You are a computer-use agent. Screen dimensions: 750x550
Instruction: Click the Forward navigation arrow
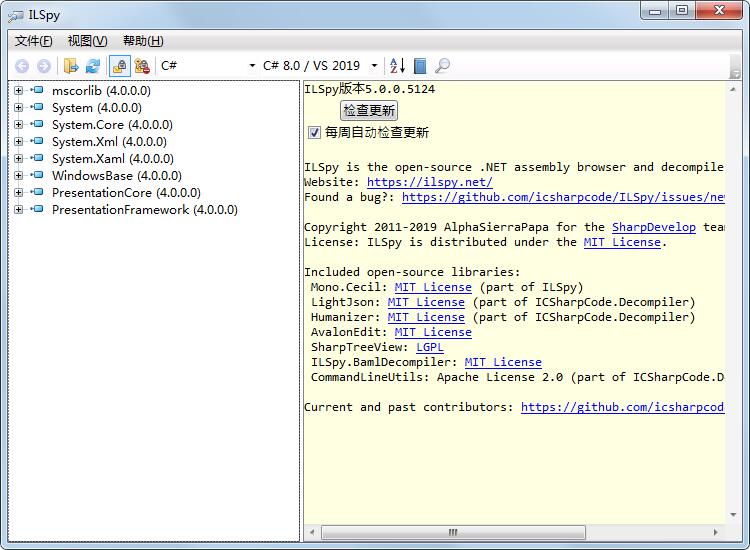click(44, 66)
